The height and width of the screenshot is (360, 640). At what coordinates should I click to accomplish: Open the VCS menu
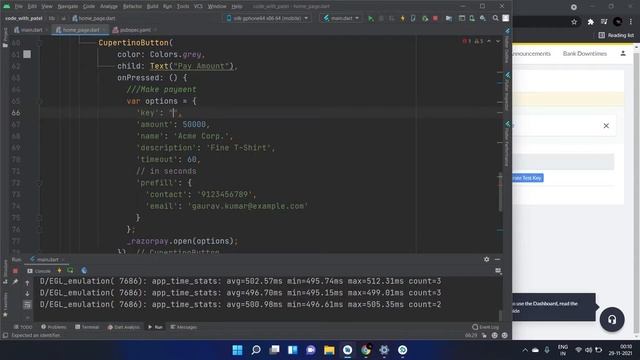pyautogui.click(x=198, y=7)
